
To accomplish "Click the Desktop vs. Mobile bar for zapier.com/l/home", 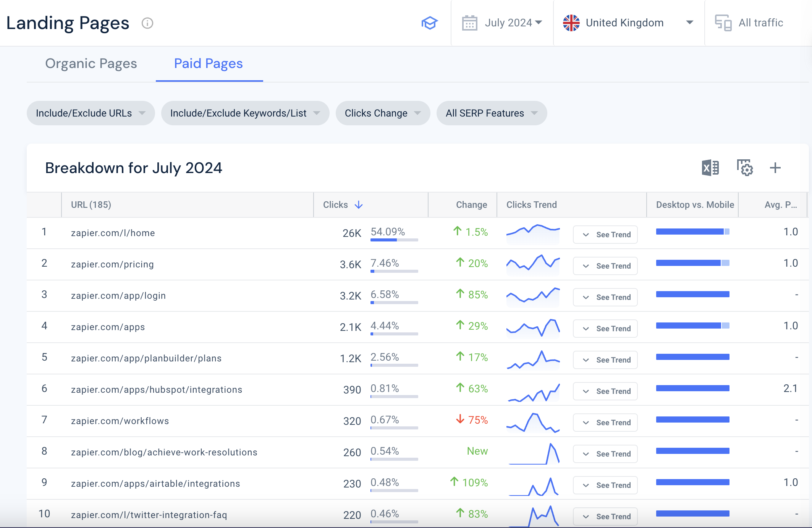I will click(693, 232).
